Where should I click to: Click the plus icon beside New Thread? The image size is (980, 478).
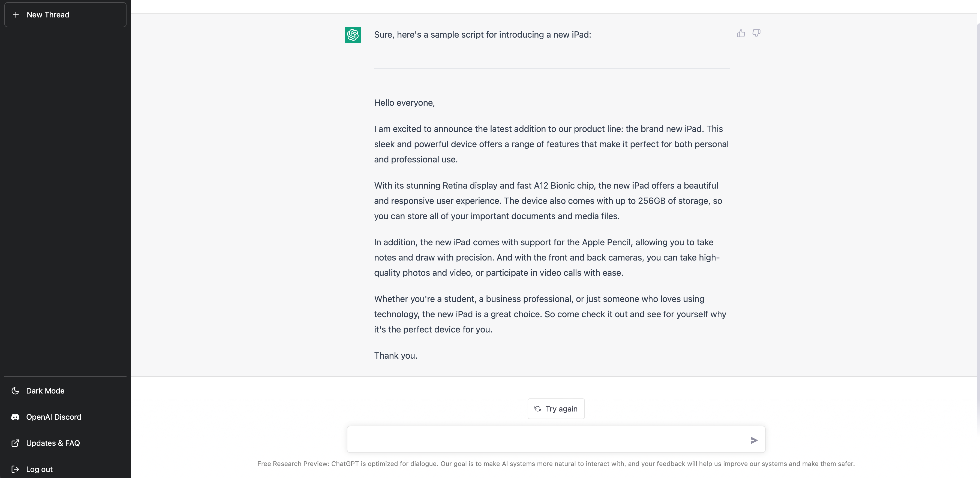tap(16, 15)
